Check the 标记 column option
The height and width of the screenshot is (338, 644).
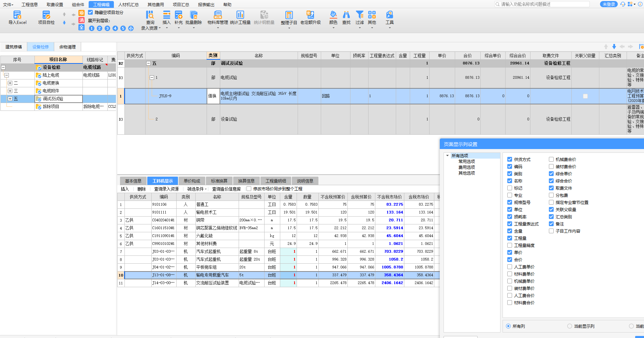pyautogui.click(x=510, y=188)
